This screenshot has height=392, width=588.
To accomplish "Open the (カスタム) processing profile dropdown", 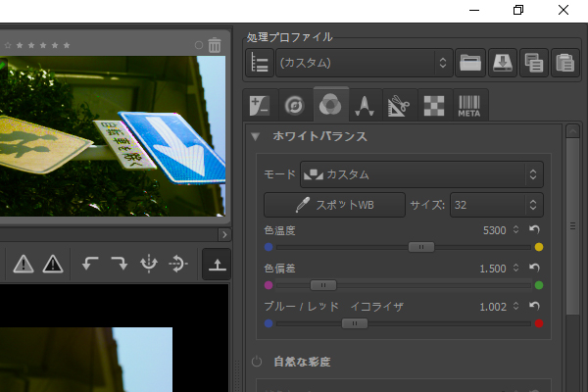I will (365, 63).
